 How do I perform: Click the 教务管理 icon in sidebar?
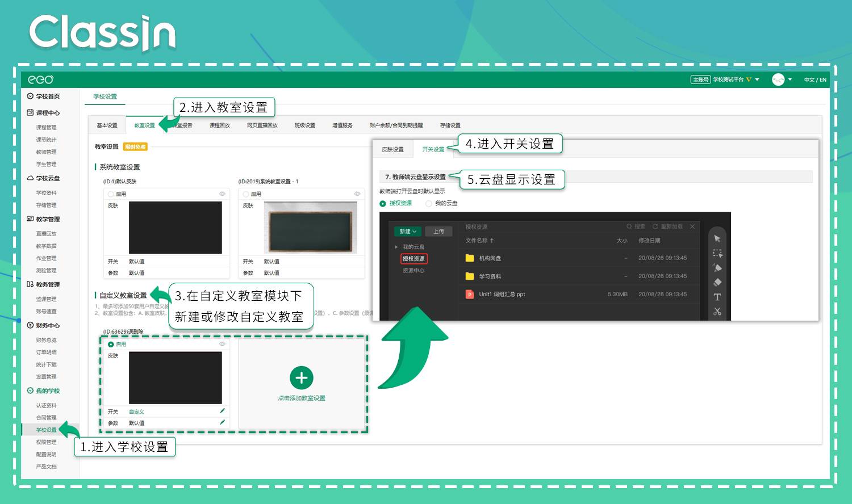(30, 284)
